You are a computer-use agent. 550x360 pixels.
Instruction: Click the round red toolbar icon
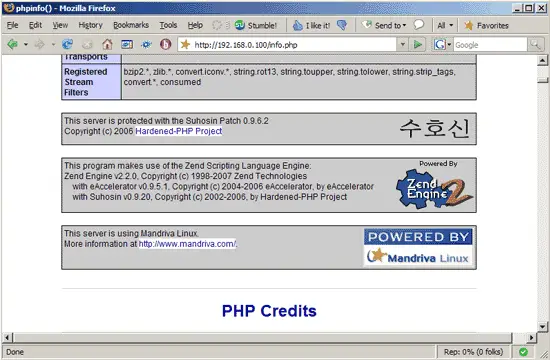[x=166, y=44]
